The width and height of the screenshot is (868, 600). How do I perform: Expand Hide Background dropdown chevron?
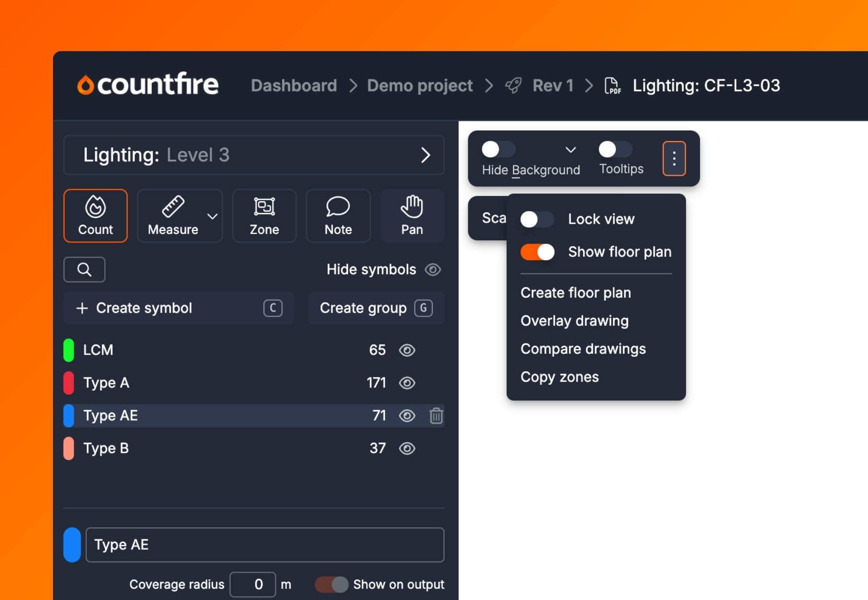570,150
